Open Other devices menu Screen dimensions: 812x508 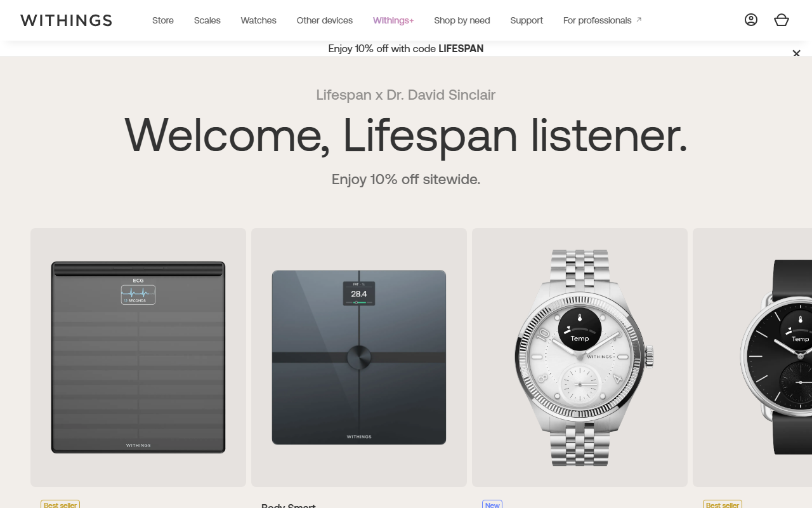[x=325, y=20]
